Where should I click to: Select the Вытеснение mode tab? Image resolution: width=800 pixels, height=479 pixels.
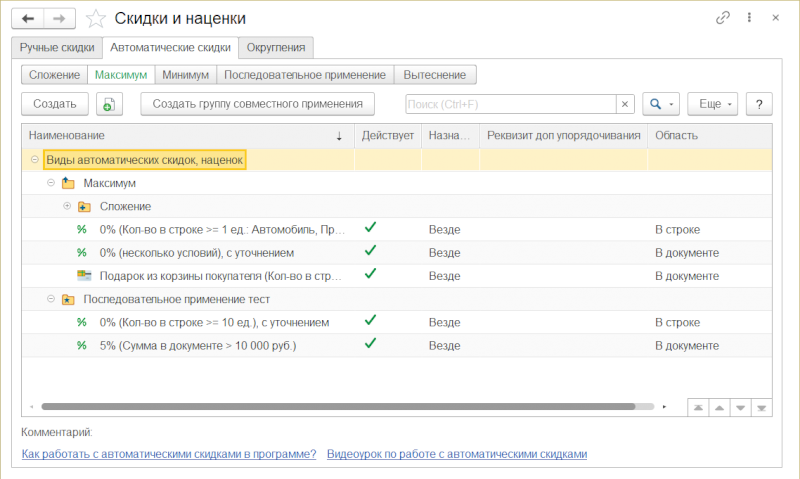[435, 75]
